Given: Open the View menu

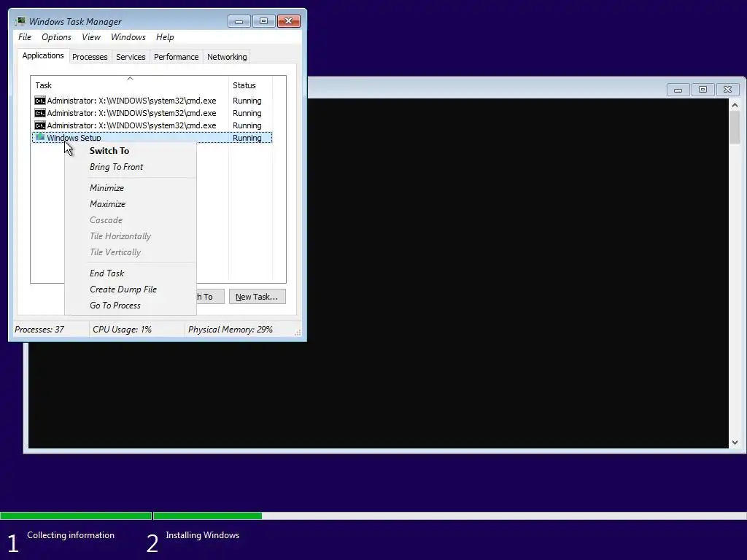Looking at the screenshot, I should (91, 37).
